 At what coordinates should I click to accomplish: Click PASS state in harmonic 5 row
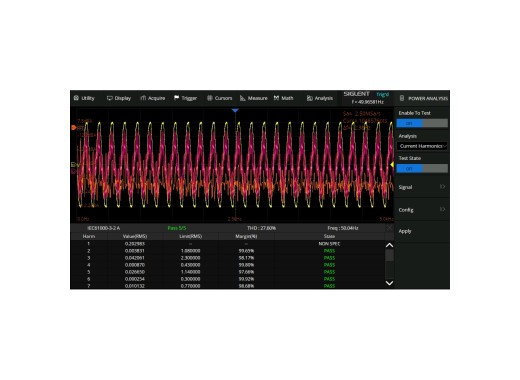(x=329, y=272)
